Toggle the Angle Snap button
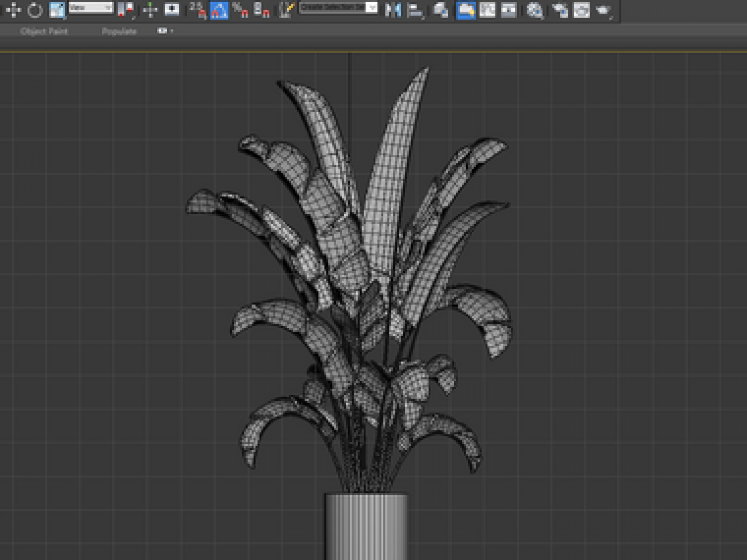The image size is (747, 560). pyautogui.click(x=219, y=9)
